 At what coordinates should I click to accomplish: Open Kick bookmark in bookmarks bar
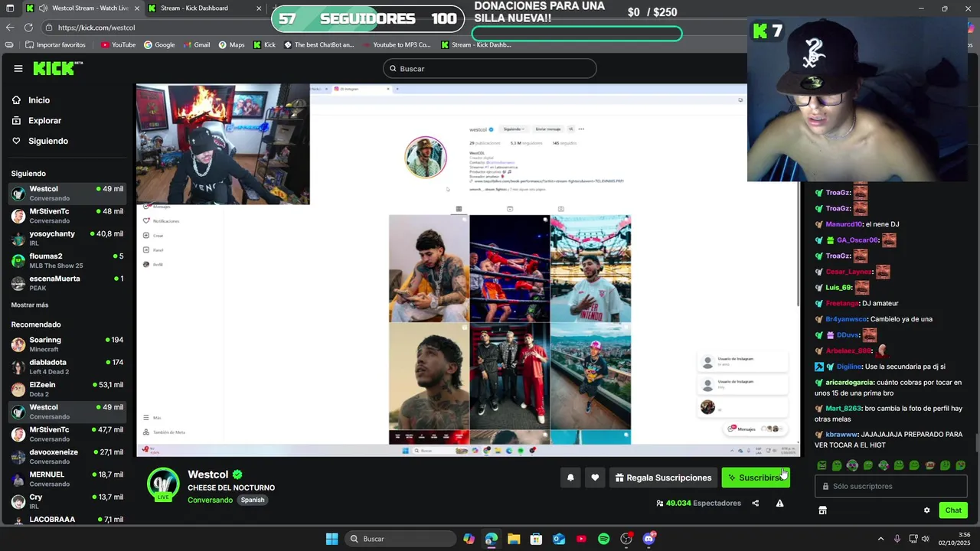pyautogui.click(x=264, y=45)
